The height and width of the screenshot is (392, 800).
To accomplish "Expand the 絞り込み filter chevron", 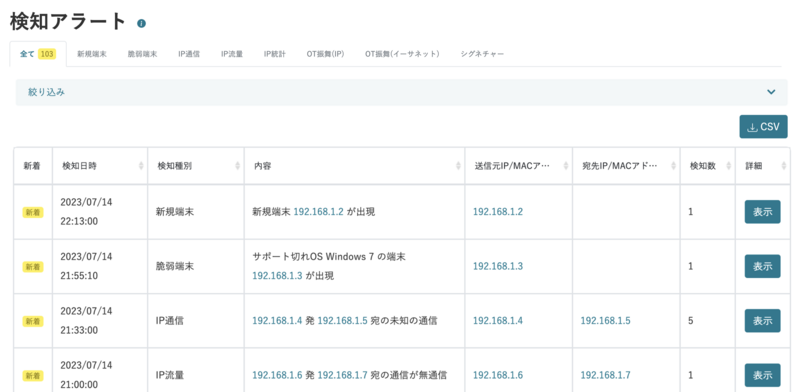I will coord(771,92).
